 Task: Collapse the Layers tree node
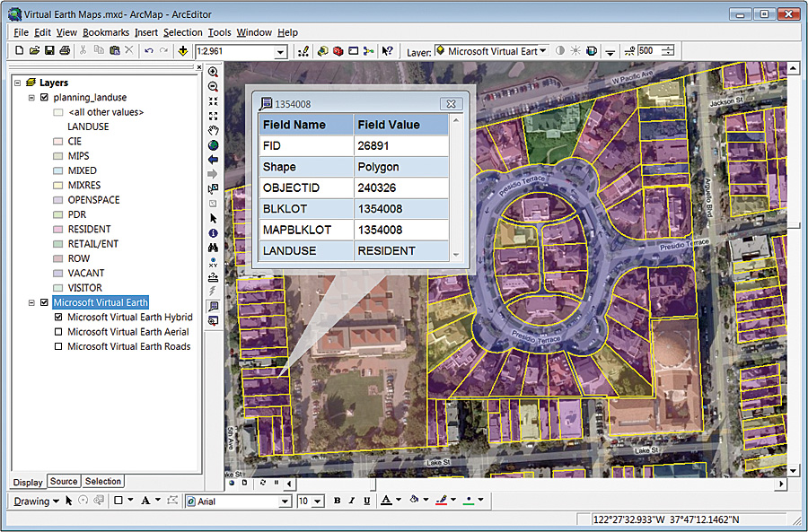point(18,83)
